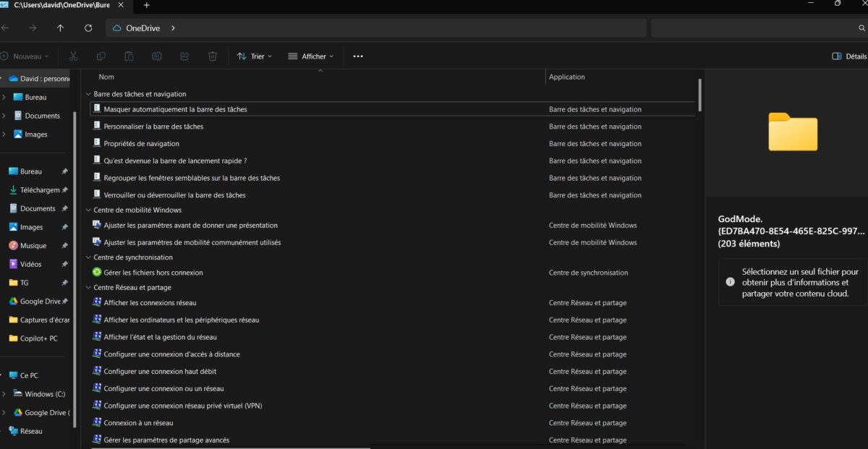Toggle the Détails pane button
The image size is (868, 449).
pos(849,56)
